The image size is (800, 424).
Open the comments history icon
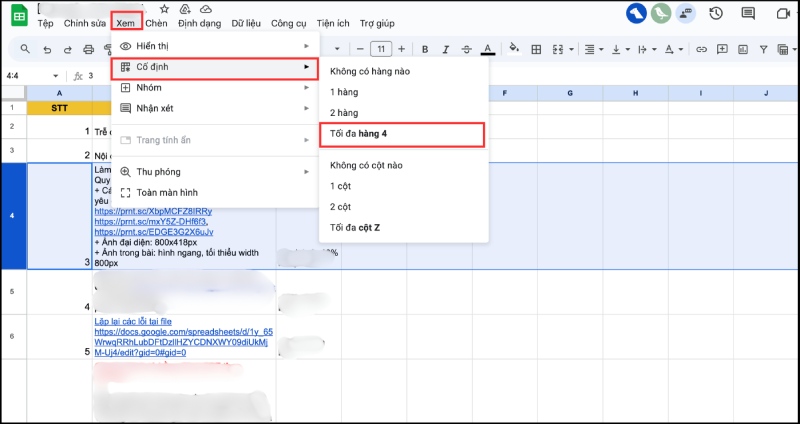748,13
